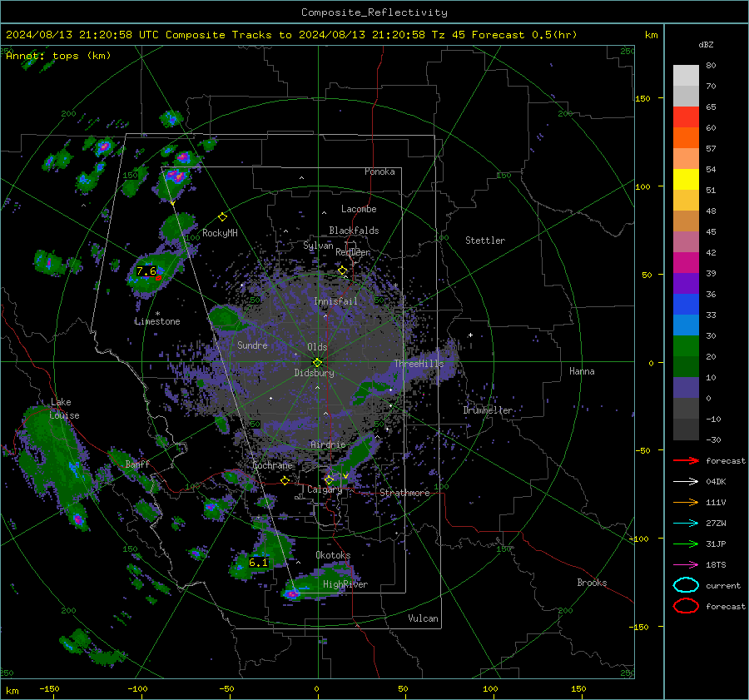Image resolution: width=749 pixels, height=700 pixels.
Task: Click the yellow diamond marker near RedDeer
Action: (343, 271)
